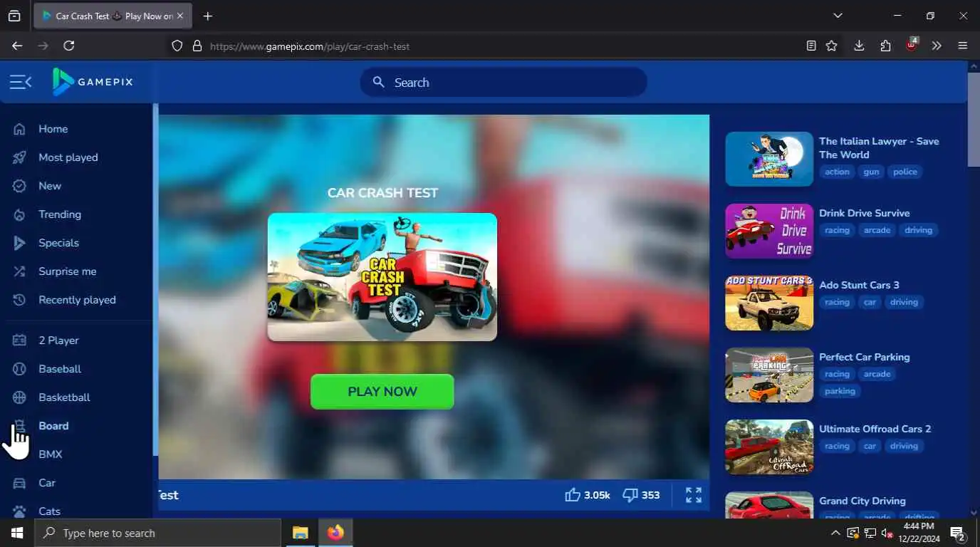Click the PLAY NOW button

pyautogui.click(x=382, y=392)
